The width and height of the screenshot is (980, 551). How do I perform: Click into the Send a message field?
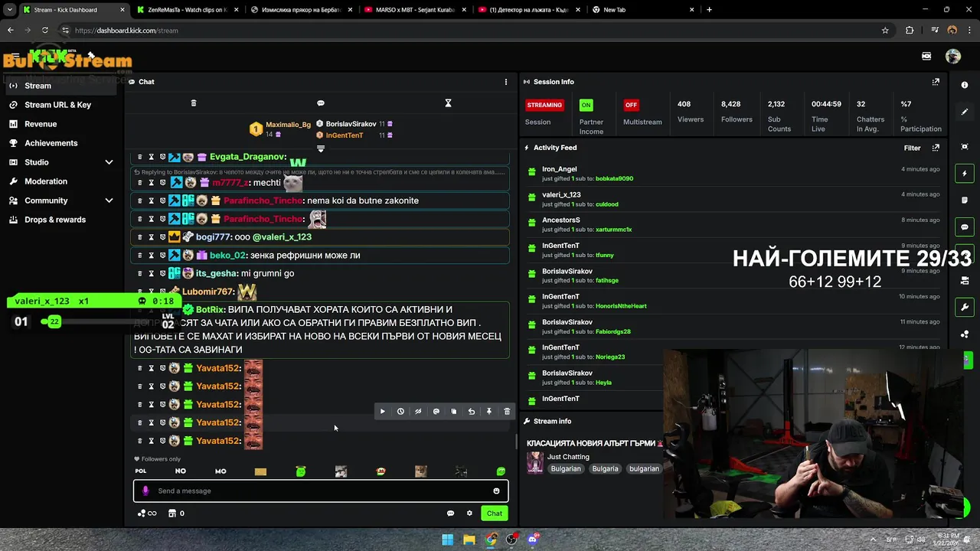click(x=321, y=491)
